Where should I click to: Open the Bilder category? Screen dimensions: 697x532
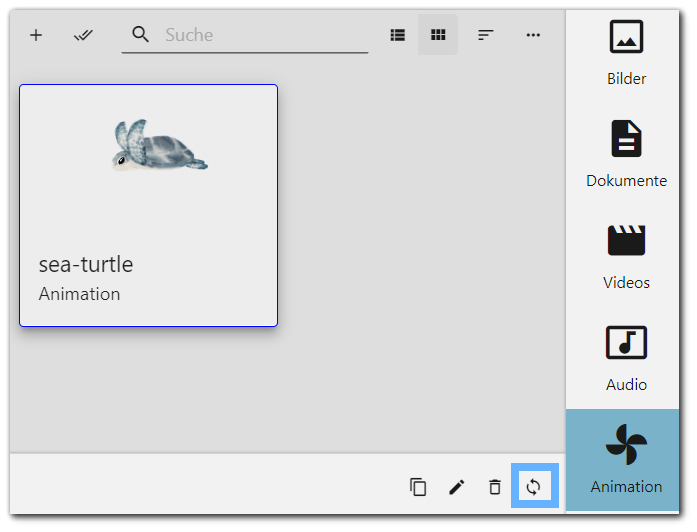(626, 53)
